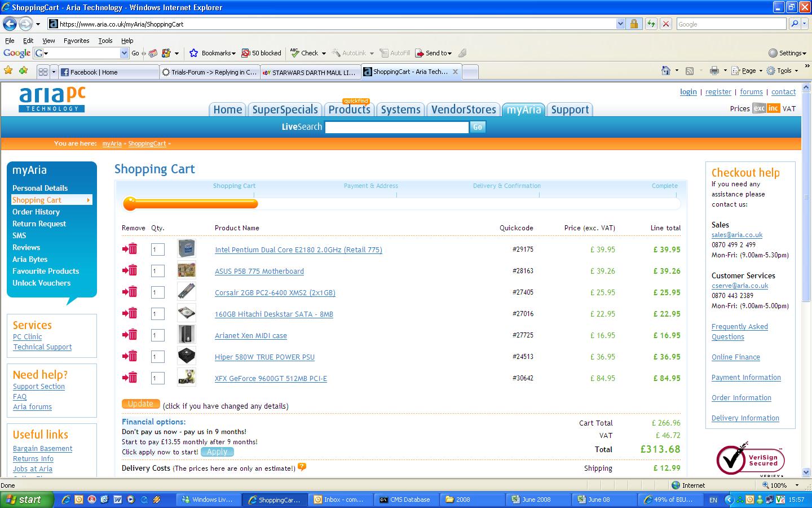Expand Send to dropdown

coord(449,54)
